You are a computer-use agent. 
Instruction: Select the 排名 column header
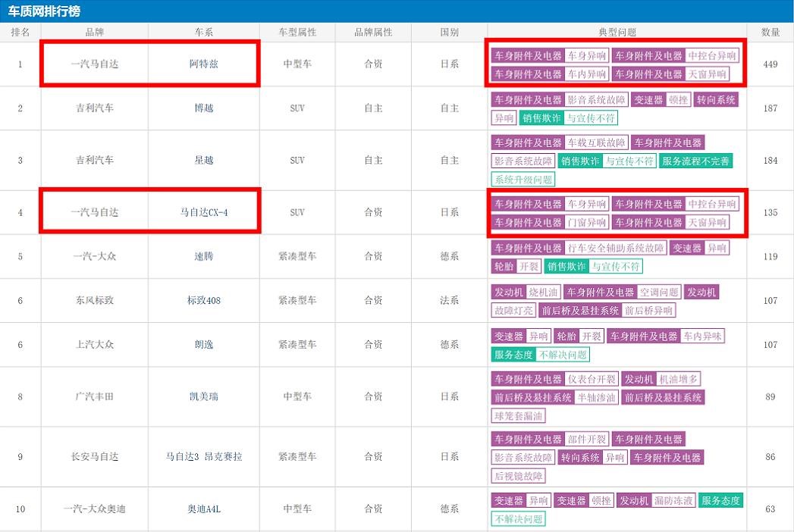coord(20,33)
